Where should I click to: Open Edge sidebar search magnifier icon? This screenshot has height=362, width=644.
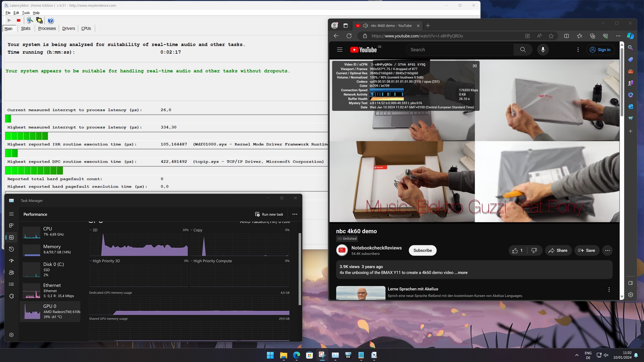630,48
